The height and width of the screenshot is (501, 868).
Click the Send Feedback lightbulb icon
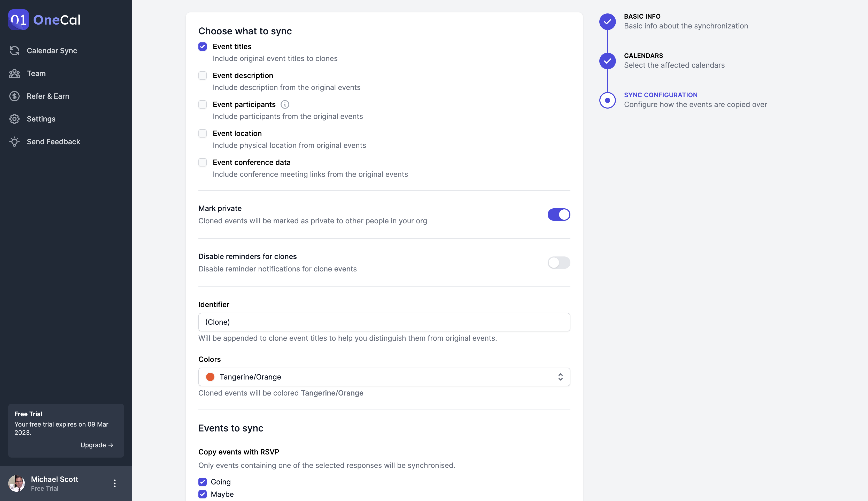[x=14, y=141]
